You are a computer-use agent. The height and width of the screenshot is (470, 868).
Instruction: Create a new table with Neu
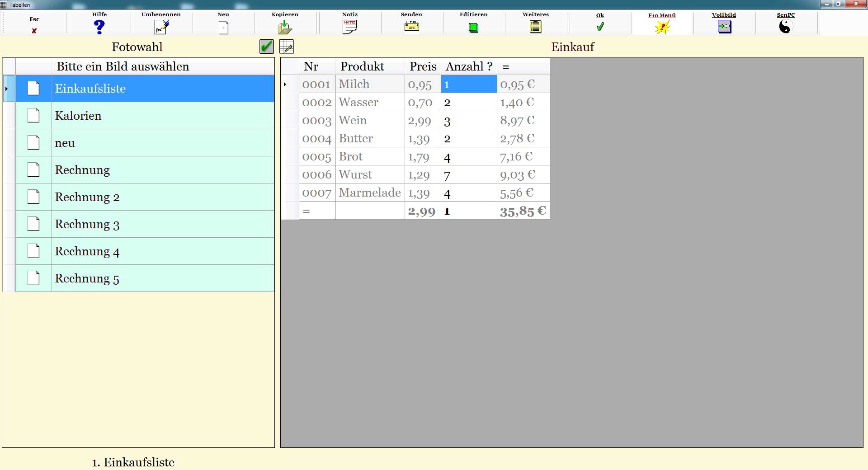tap(223, 28)
